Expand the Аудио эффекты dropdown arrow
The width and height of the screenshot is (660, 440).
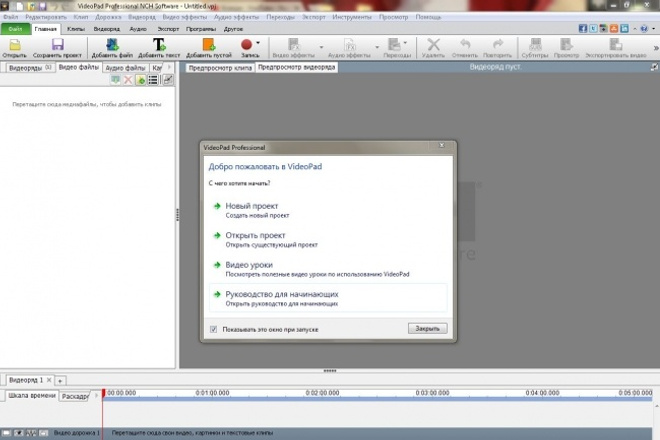coord(377,47)
